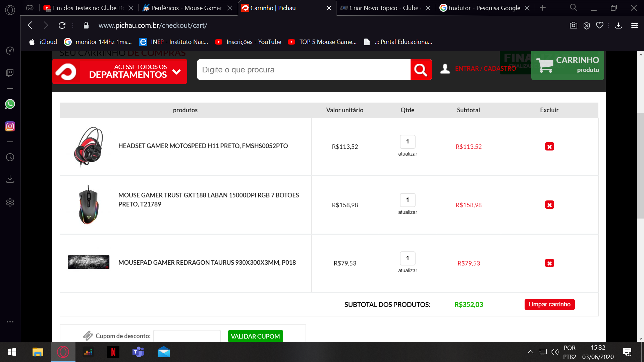Viewport: 644px width, 362px height.
Task: Focus the Digite o que procura field
Action: pyautogui.click(x=304, y=70)
